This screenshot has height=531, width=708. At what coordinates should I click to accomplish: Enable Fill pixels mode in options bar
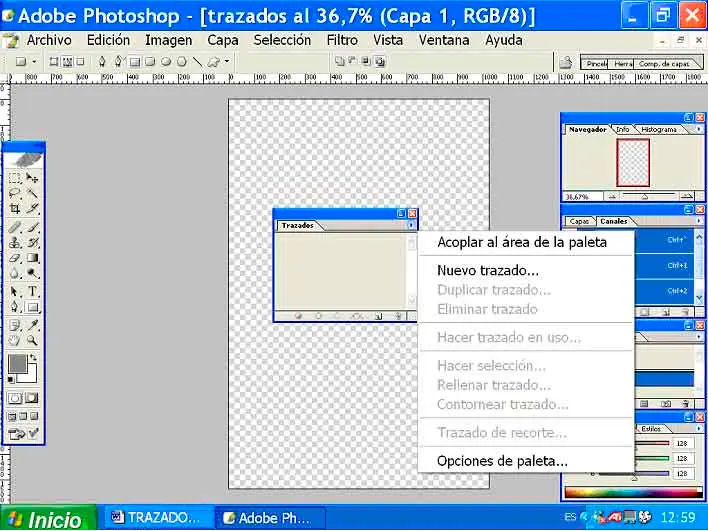(x=80, y=62)
